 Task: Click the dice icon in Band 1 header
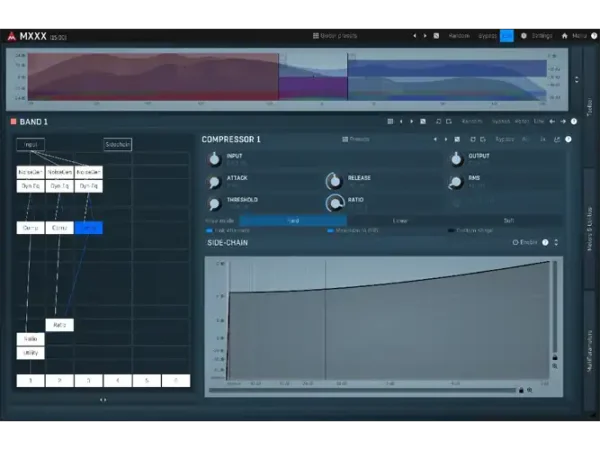tap(423, 121)
